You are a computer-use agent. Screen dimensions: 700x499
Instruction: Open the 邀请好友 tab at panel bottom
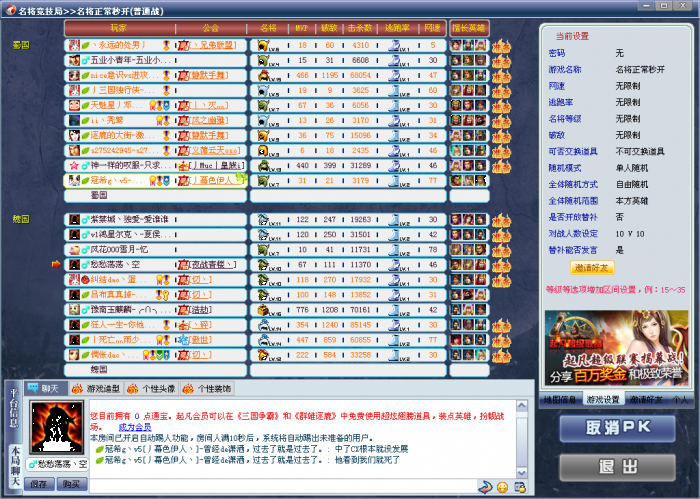(646, 399)
